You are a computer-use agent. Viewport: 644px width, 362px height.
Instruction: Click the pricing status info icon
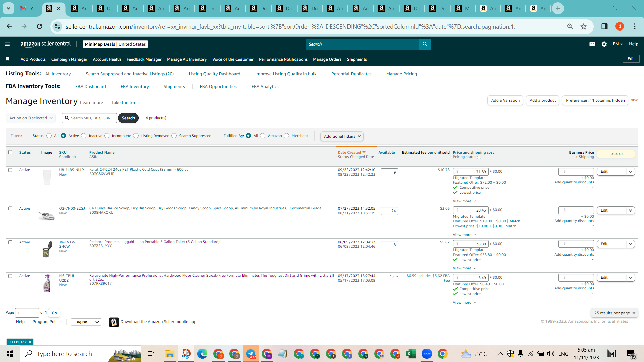click(479, 157)
